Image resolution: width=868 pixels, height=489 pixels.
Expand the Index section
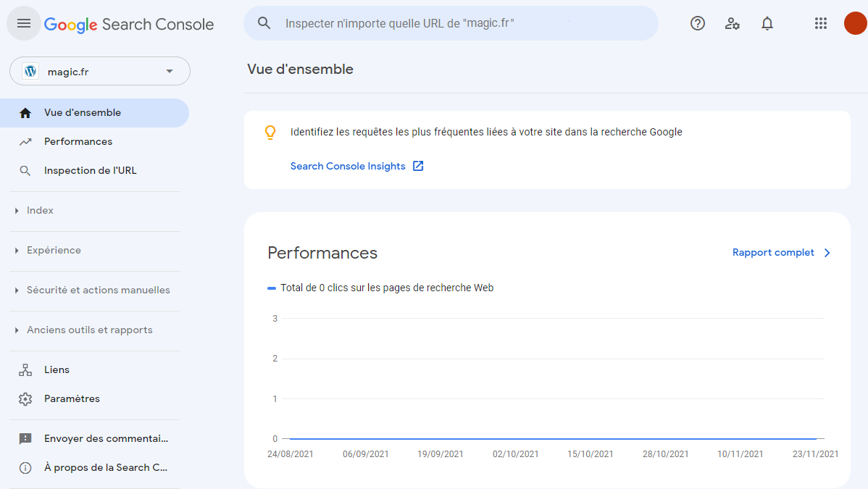tap(40, 210)
